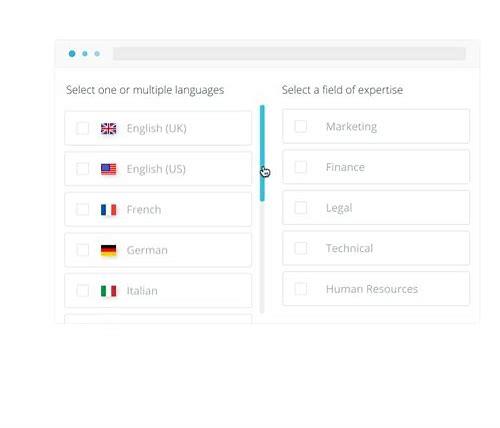Choose the Human Resources option label
The image size is (500, 428).
(x=372, y=289)
